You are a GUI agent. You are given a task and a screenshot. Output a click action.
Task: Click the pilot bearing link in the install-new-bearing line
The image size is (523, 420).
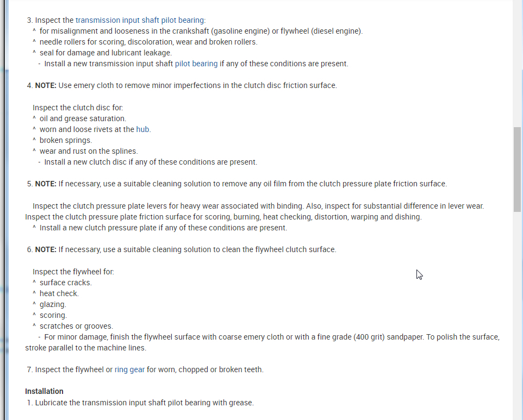196,64
